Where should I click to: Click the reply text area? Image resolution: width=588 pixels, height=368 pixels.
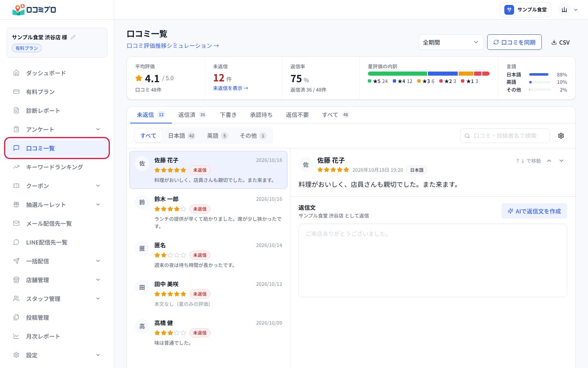tap(432, 260)
